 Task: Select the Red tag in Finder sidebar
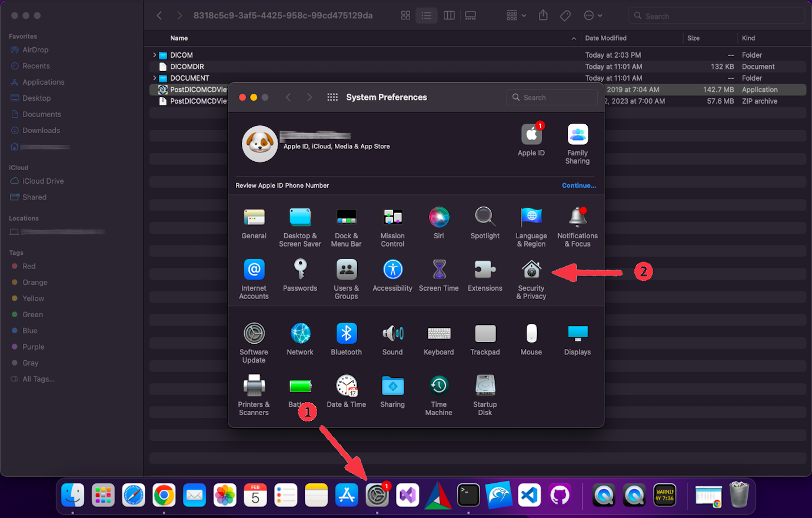tap(28, 266)
